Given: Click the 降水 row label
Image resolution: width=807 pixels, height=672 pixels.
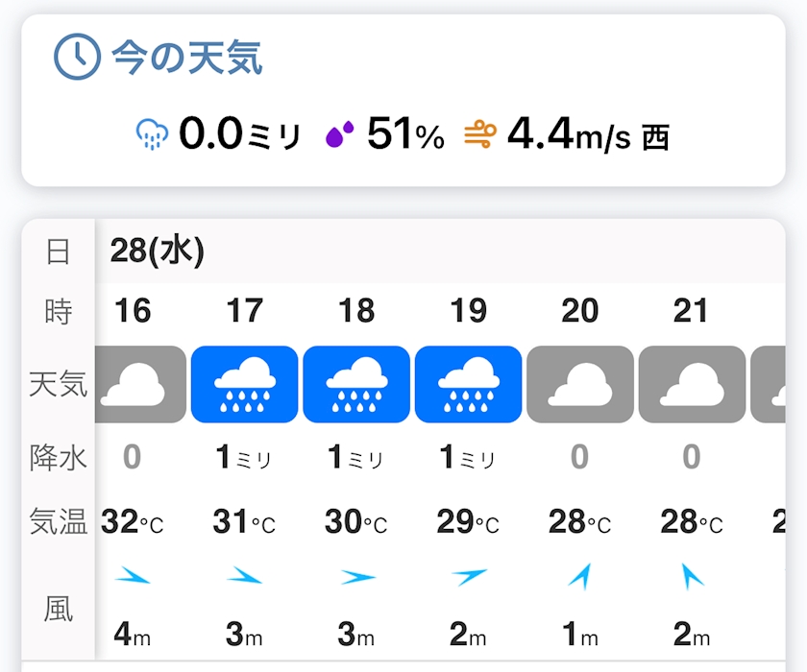Looking at the screenshot, I should pos(59,458).
